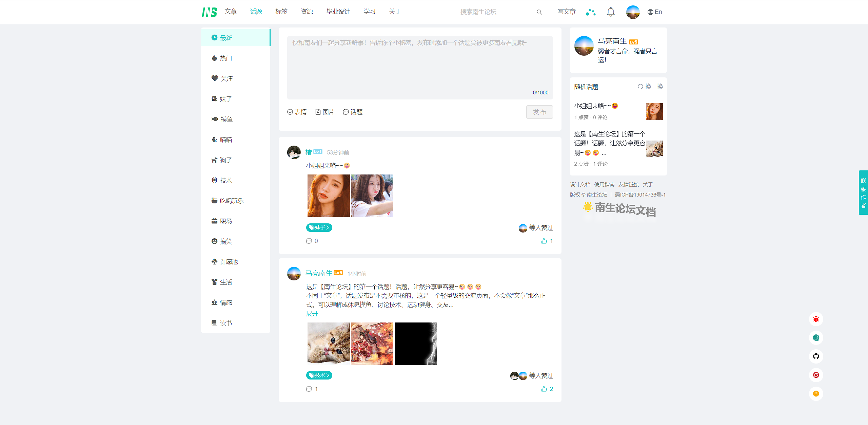The image size is (868, 425).
Task: Click the notification bell icon
Action: [611, 12]
